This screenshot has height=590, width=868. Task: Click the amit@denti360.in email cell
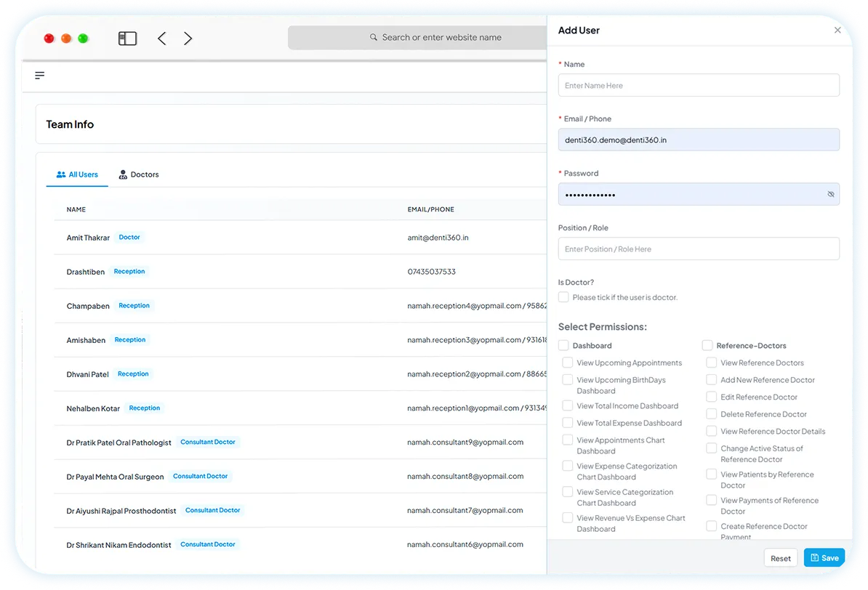coord(438,238)
